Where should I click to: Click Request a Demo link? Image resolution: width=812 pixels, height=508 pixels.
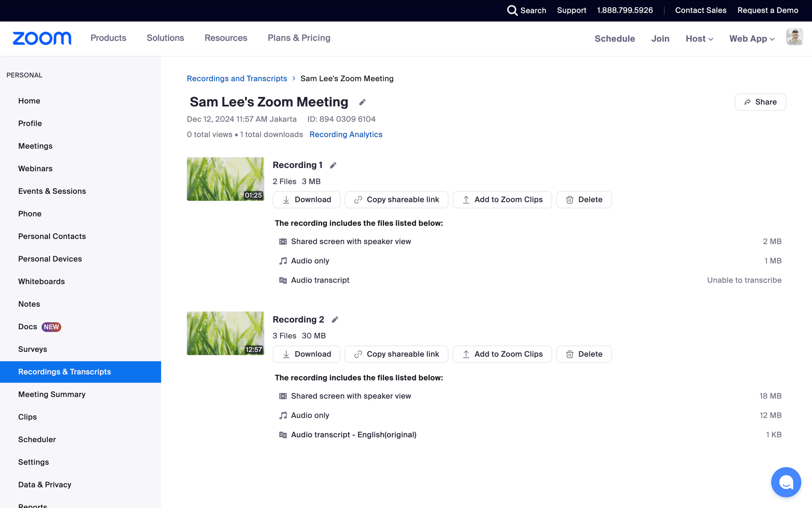tap(768, 10)
